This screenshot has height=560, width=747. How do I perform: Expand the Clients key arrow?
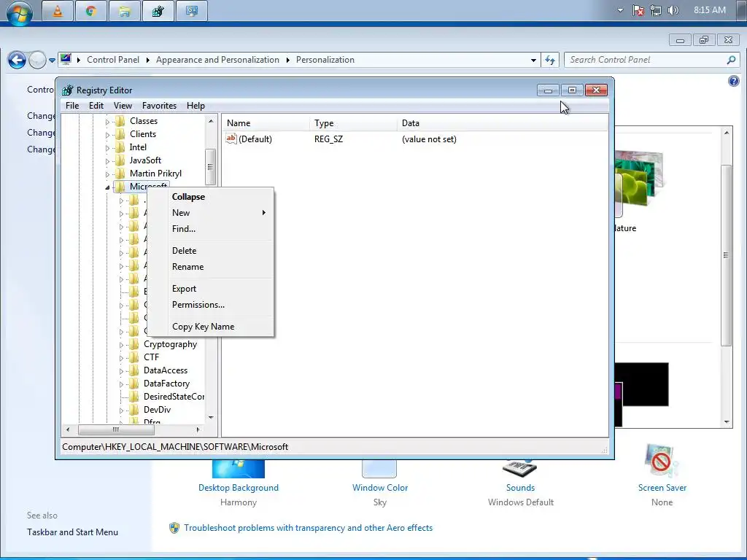point(107,135)
